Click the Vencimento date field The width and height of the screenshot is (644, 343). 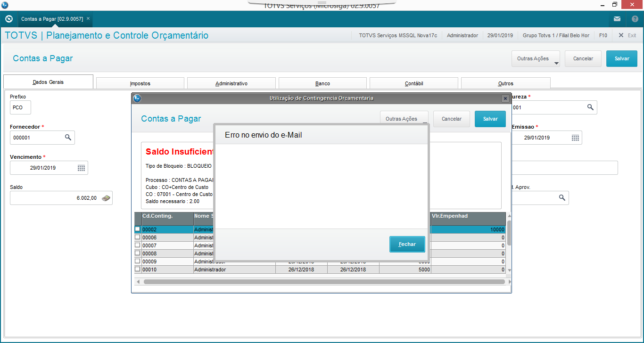(x=49, y=168)
